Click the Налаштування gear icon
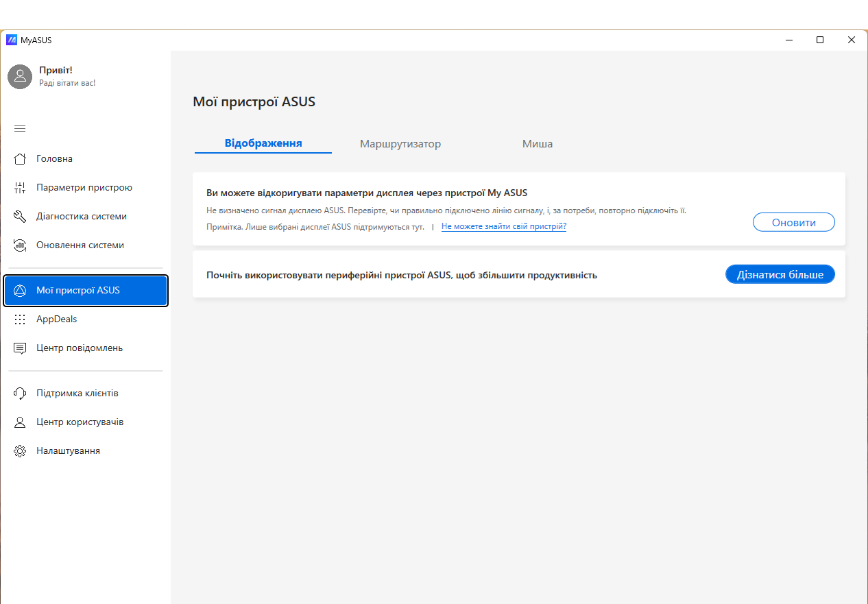The width and height of the screenshot is (868, 604). (20, 450)
